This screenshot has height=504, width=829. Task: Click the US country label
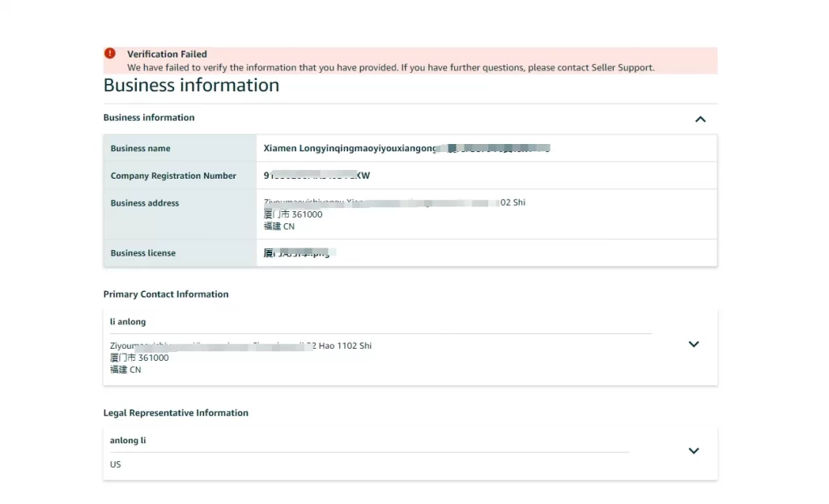[114, 464]
